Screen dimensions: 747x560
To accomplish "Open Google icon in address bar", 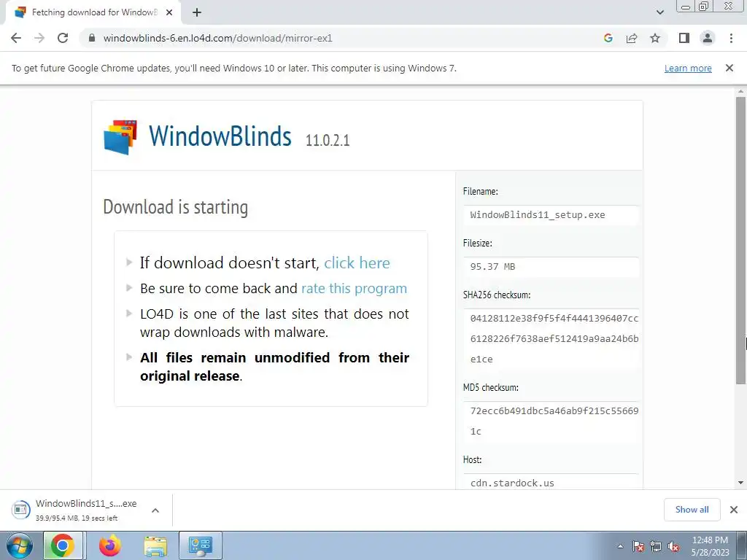I will [608, 38].
